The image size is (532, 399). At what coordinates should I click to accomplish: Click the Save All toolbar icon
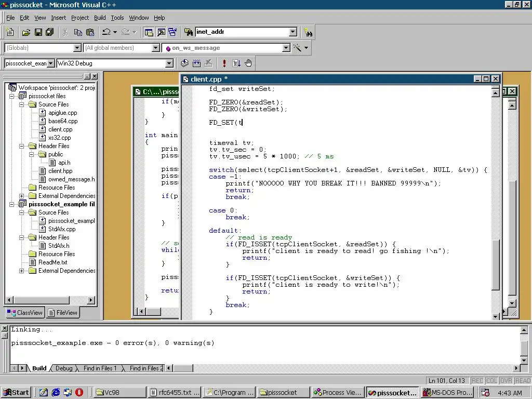[x=50, y=32]
